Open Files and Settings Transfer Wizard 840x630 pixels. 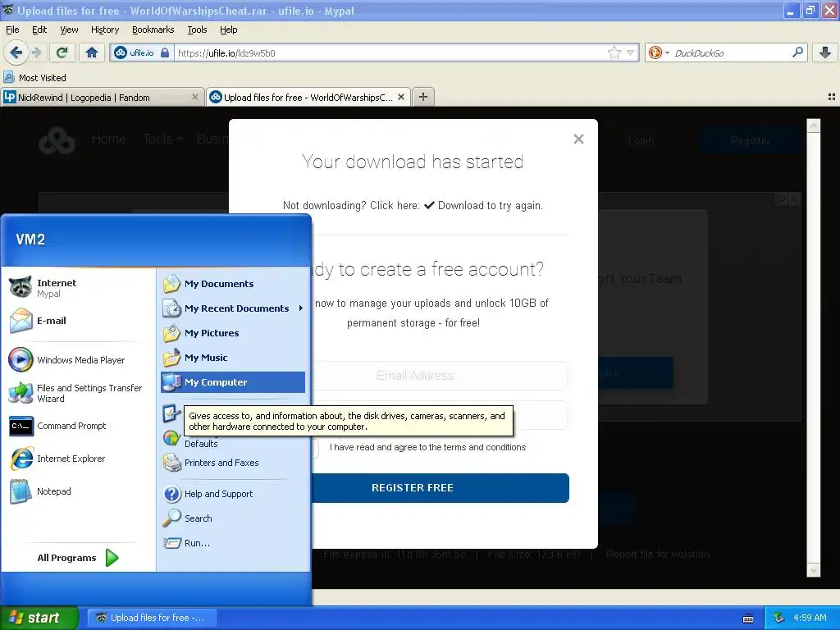tap(80, 393)
